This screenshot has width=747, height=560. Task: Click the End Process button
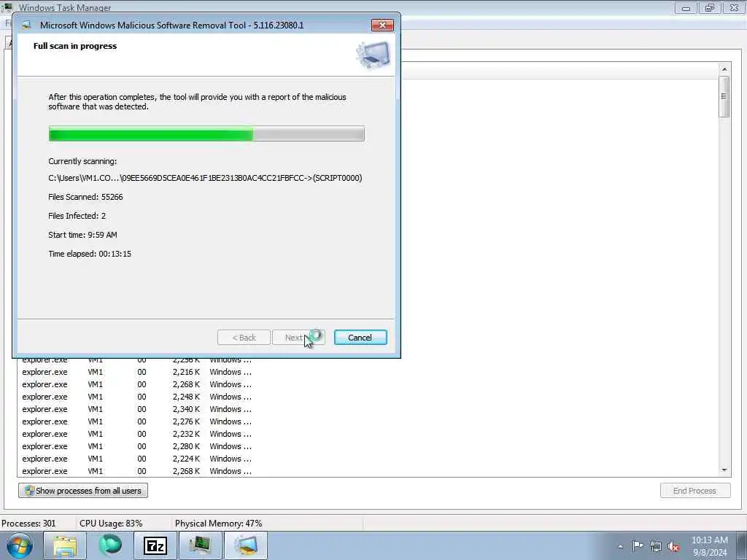point(695,491)
